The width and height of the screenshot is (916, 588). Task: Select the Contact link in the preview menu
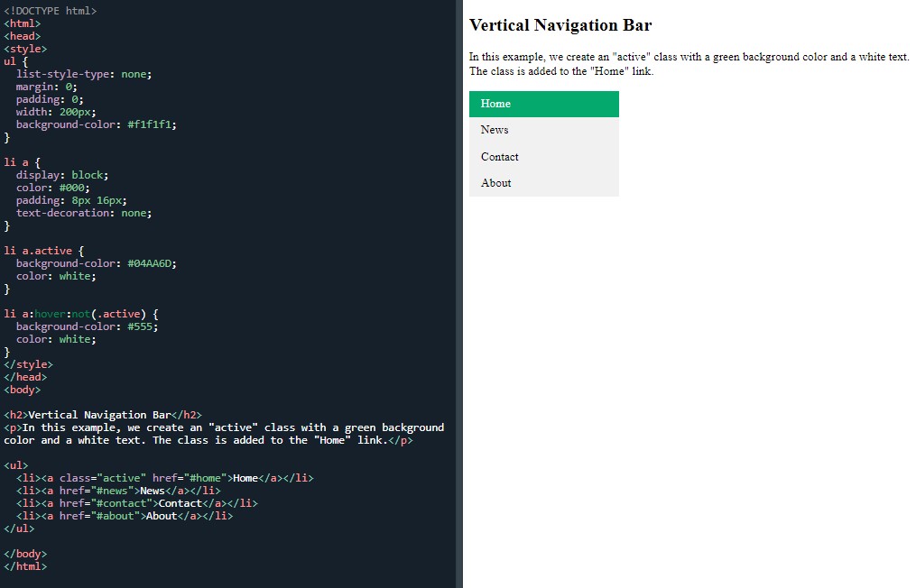(x=499, y=157)
